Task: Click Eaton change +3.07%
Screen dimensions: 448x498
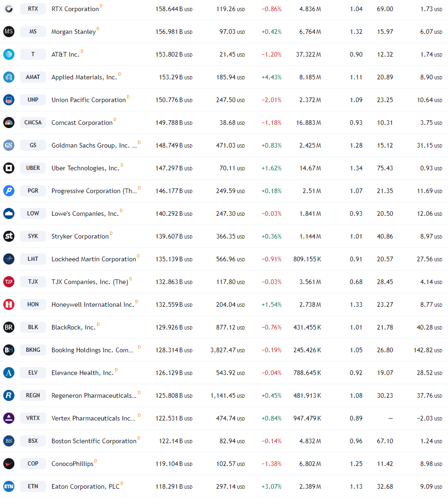Action: point(271,486)
